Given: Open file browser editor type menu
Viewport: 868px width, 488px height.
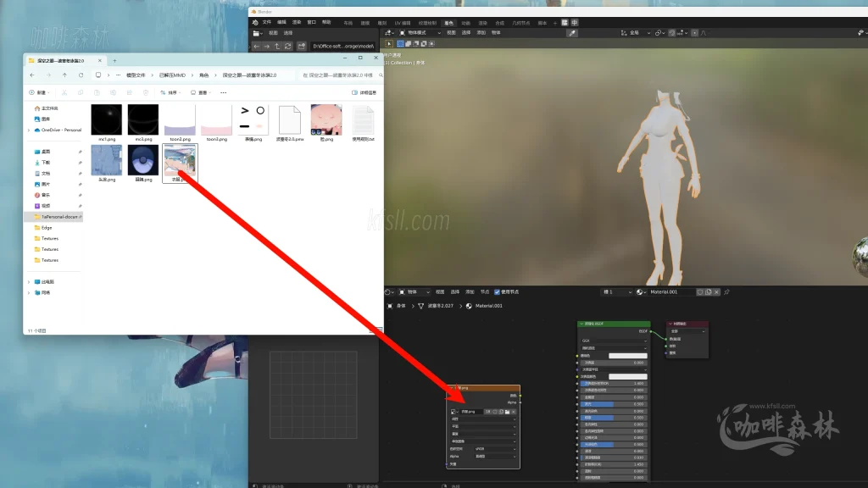Looking at the screenshot, I should [x=258, y=33].
